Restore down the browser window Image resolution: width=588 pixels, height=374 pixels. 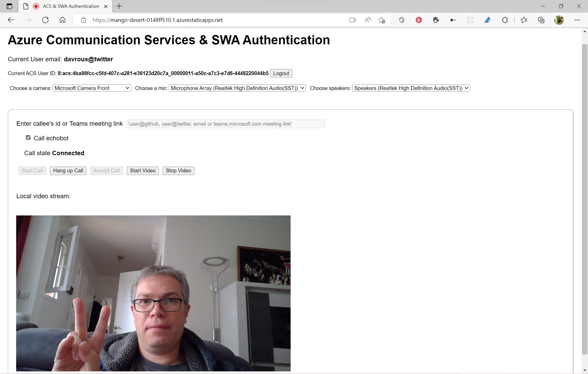(x=561, y=6)
